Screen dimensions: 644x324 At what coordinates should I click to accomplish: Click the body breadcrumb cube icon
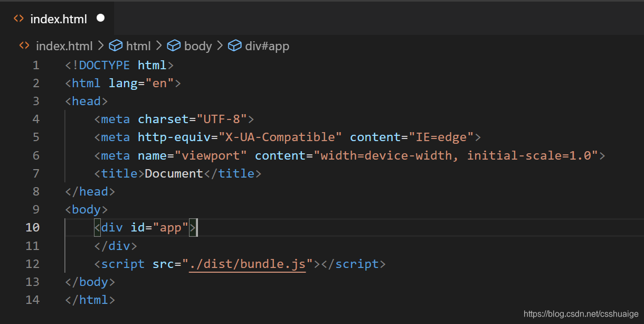[174, 46]
